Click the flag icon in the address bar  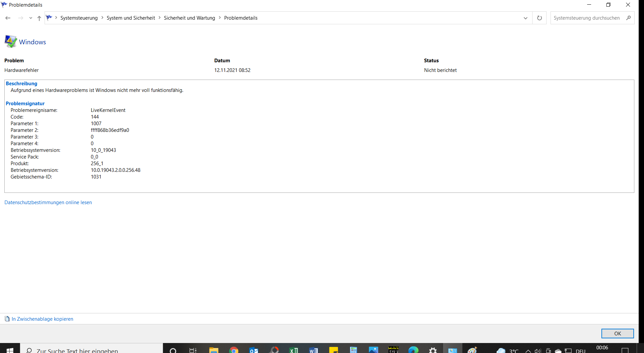click(49, 18)
